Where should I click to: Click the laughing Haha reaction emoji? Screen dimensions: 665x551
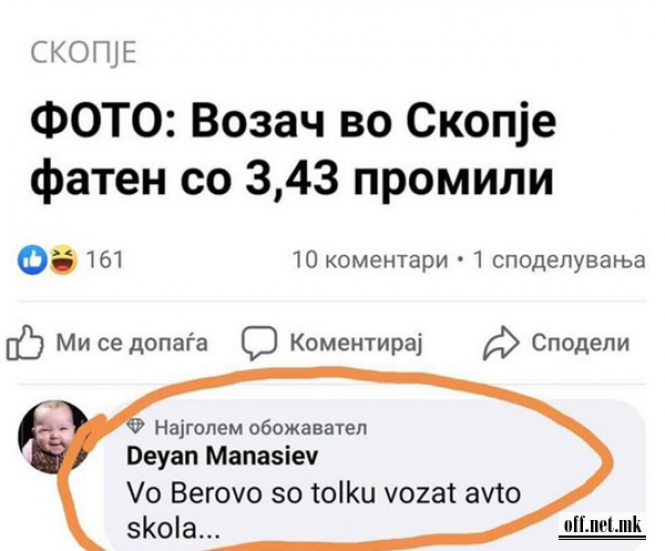[x=64, y=260]
